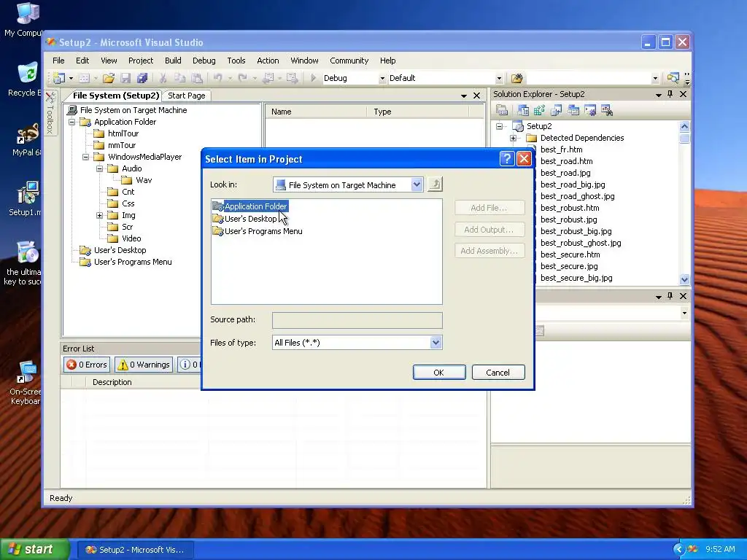Select User's Programs Menu in dialog list
Image resolution: width=747 pixels, height=560 pixels.
click(263, 231)
